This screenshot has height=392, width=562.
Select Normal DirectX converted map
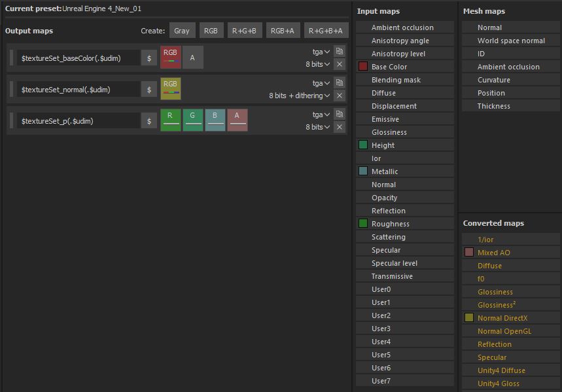pos(511,318)
